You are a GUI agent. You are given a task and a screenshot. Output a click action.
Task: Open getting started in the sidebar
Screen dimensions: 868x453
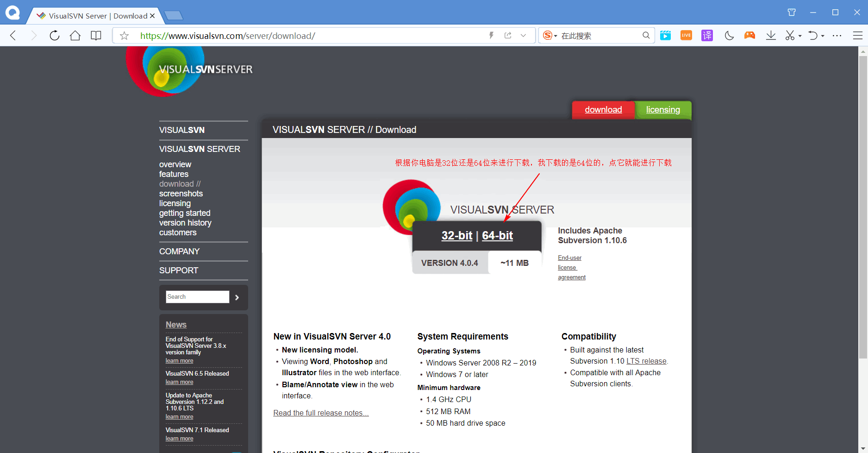click(185, 213)
